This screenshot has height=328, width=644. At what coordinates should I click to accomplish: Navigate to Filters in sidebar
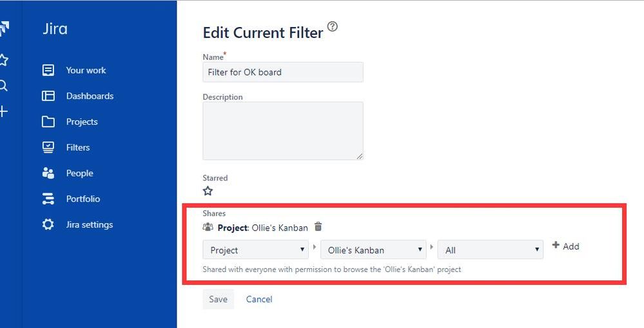77,148
